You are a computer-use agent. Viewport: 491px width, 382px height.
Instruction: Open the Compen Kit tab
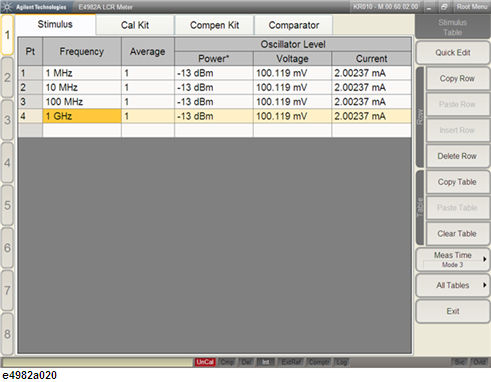(214, 25)
